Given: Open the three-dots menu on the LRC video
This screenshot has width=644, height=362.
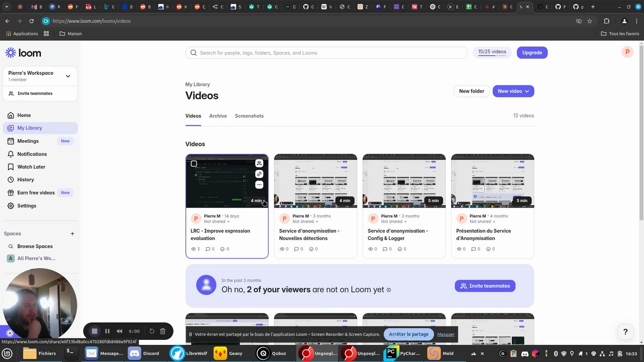Looking at the screenshot, I should (259, 185).
